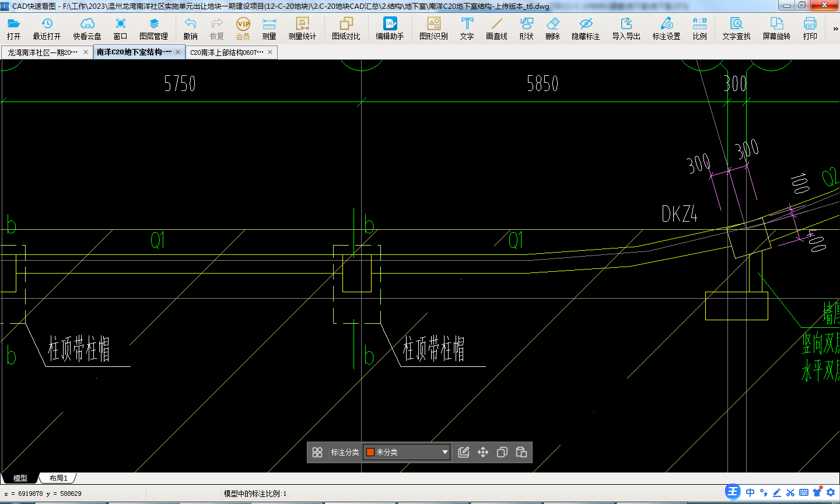Switch to the 龙湾南洋社区一期 drawing tab
The height and width of the screenshot is (504, 840).
pos(42,52)
